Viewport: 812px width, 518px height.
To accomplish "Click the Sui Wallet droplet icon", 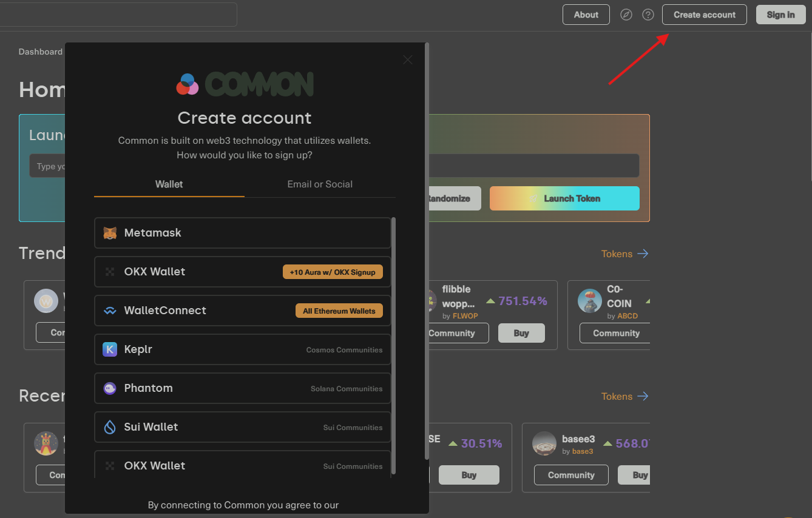I will coord(110,427).
